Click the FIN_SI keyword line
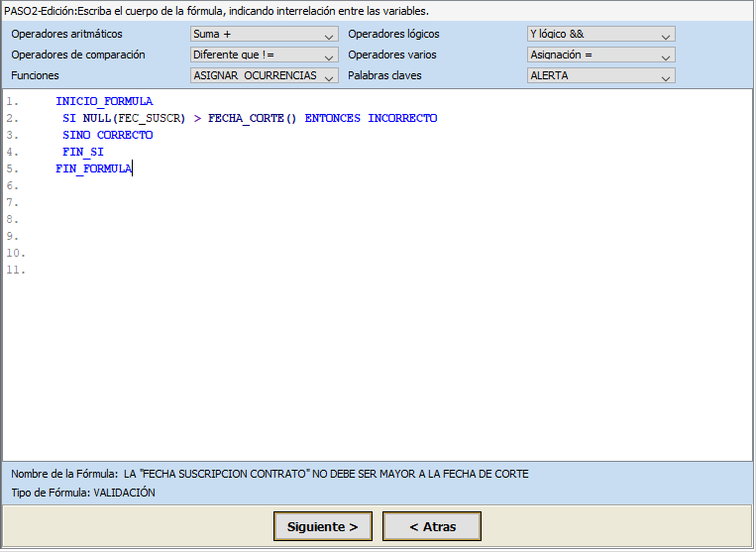Image resolution: width=756 pixels, height=552 pixels. click(82, 152)
